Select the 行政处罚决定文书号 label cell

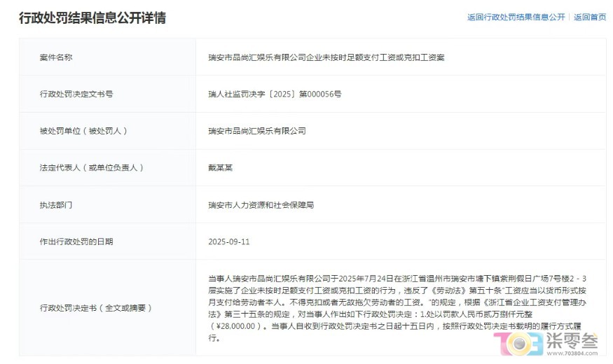(x=76, y=94)
